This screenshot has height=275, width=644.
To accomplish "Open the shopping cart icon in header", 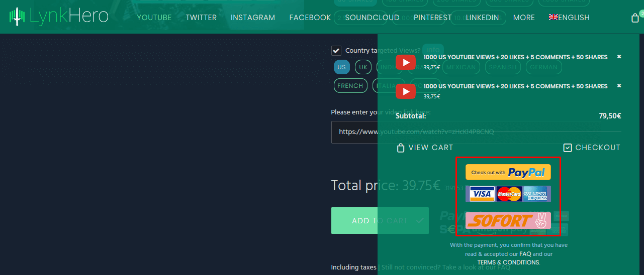I will click(635, 18).
